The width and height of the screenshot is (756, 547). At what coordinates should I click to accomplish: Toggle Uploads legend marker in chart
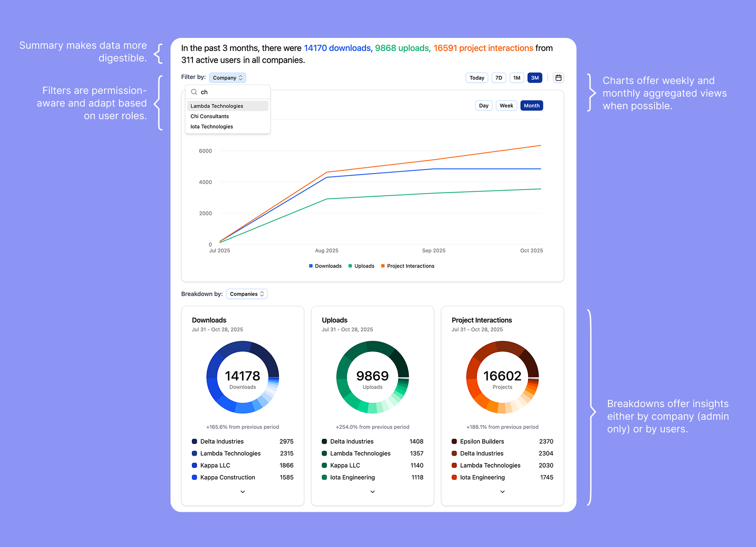coord(350,266)
